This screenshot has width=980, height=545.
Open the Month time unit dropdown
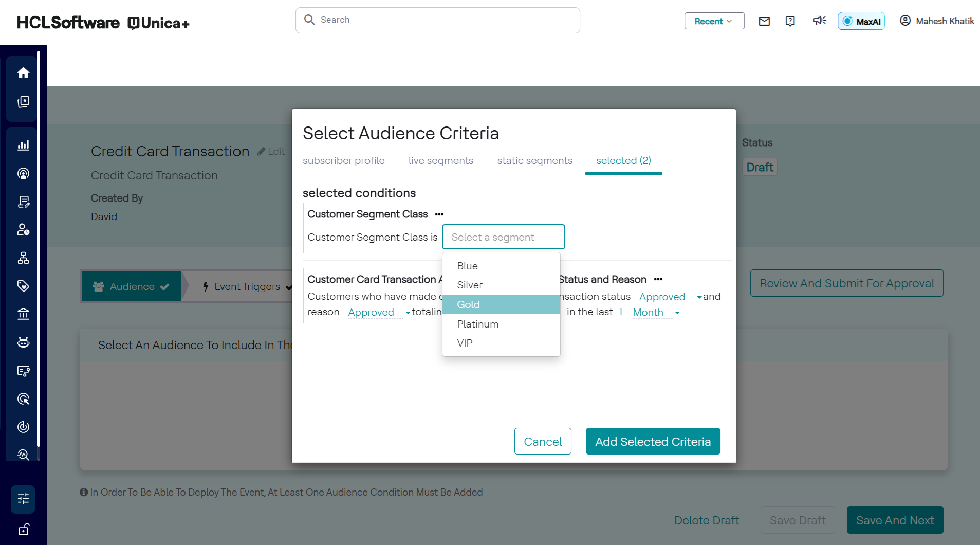(x=656, y=313)
